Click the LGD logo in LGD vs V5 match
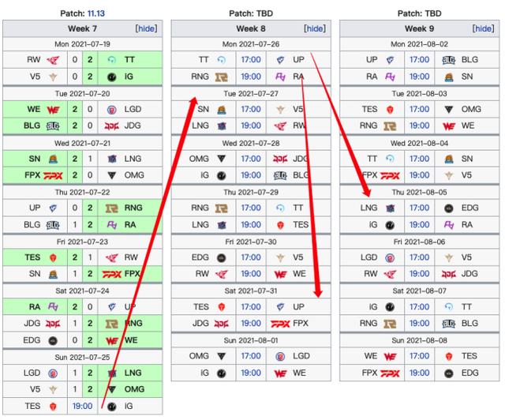Screen dimensions: 505x420 (x=391, y=257)
